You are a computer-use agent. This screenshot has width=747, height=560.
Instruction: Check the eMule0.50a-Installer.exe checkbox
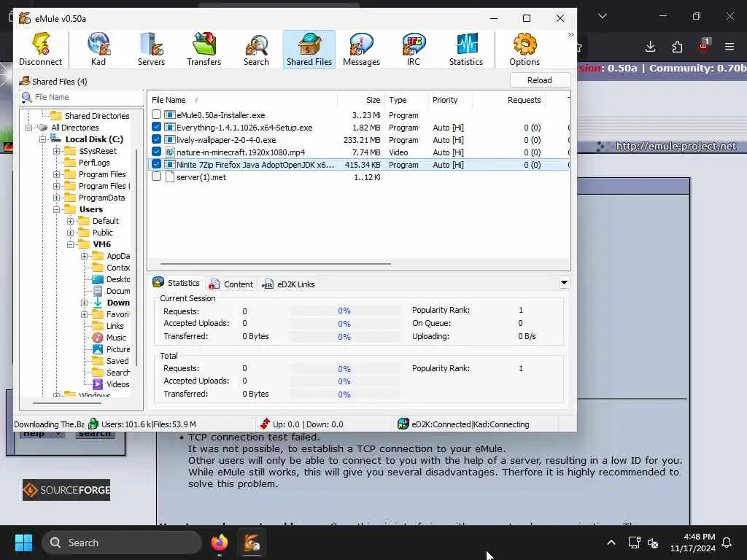click(x=156, y=114)
